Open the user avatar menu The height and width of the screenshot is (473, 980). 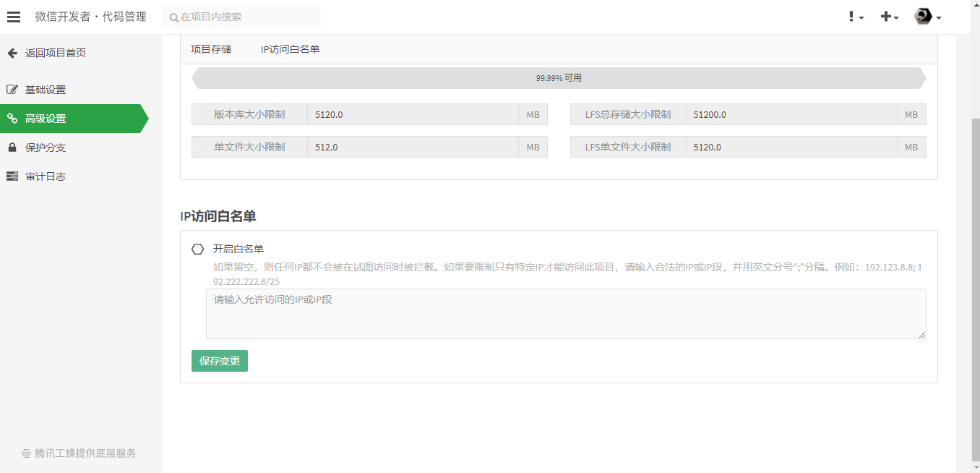[x=928, y=17]
